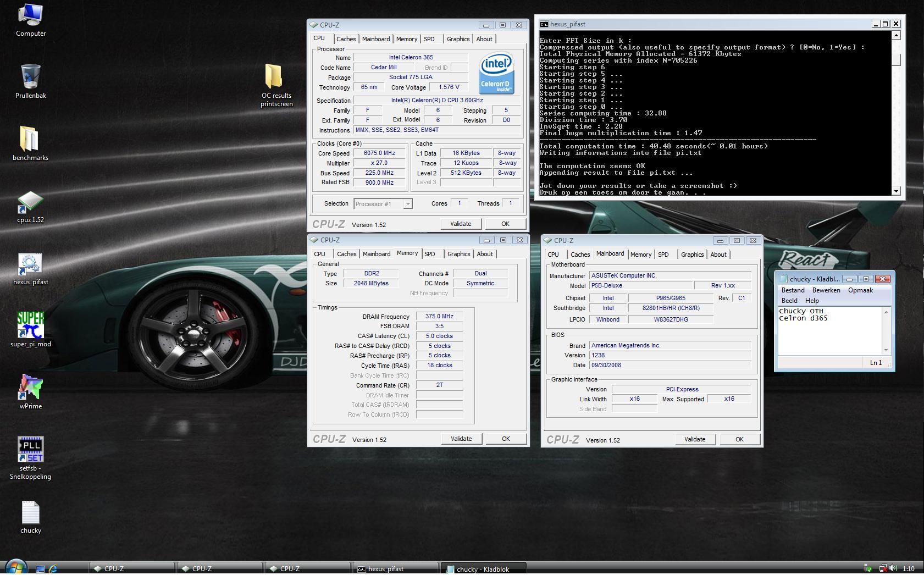Click the Windows Start orb

coord(15,567)
